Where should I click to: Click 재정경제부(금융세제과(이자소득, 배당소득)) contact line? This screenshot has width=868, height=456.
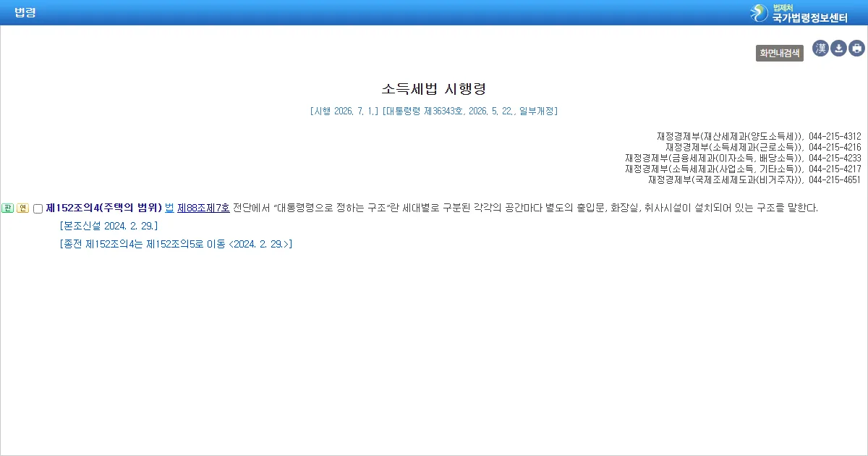(743, 158)
